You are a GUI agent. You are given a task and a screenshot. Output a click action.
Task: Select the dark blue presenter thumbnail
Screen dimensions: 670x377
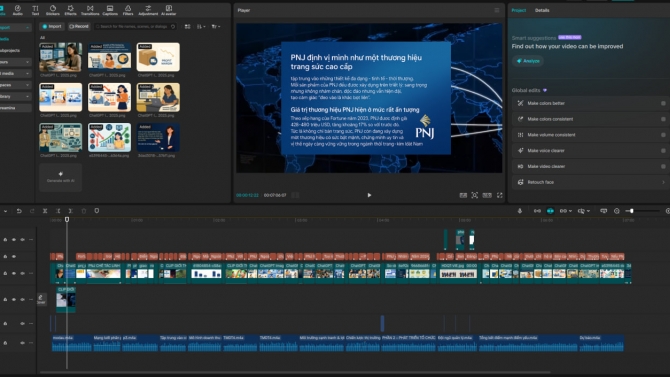[x=158, y=138]
